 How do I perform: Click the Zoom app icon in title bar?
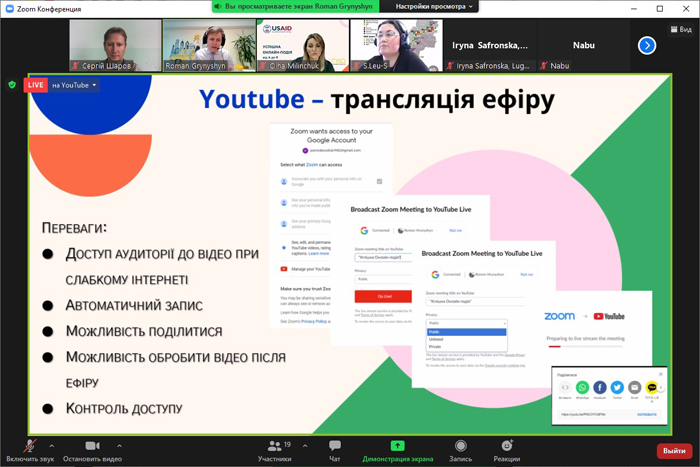pos(9,8)
